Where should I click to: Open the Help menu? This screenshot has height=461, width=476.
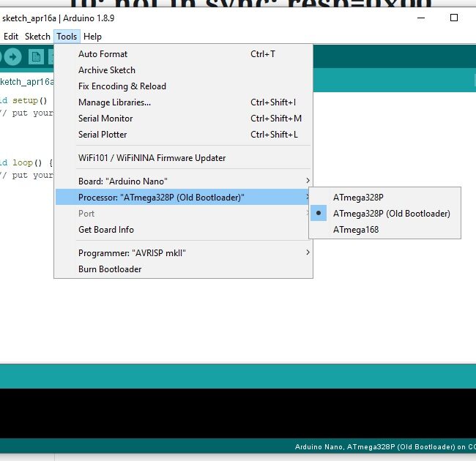click(x=92, y=37)
